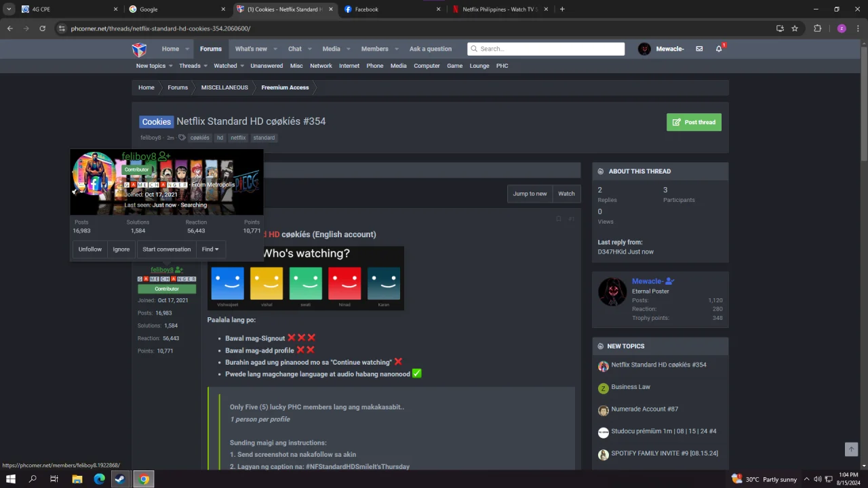Open Windows taskbar search

(33, 479)
